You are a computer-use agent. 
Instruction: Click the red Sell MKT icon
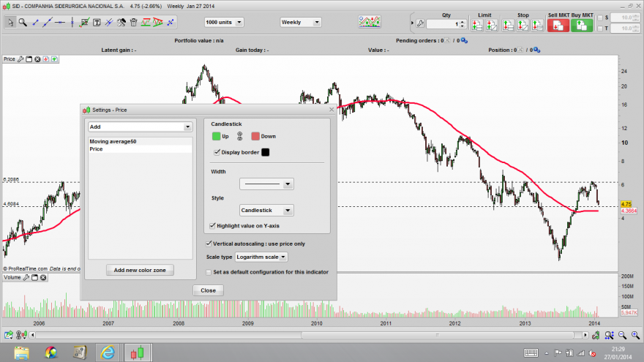point(558,26)
